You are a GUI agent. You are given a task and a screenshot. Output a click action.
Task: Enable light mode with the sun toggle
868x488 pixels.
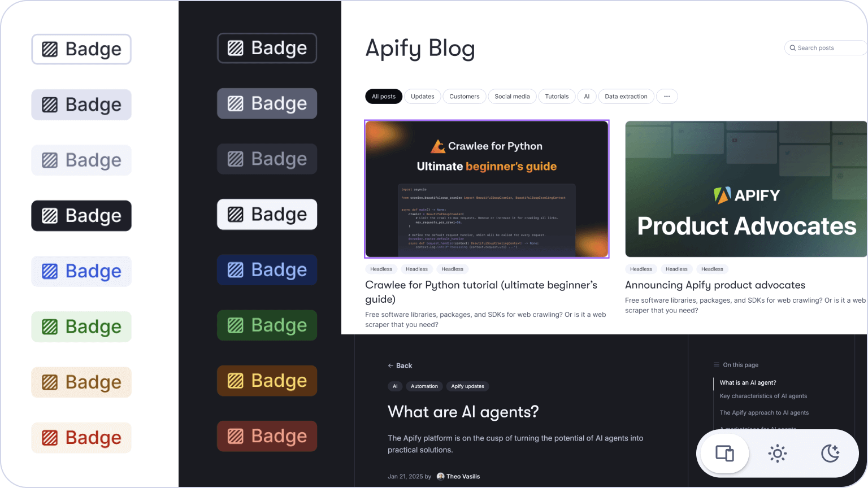point(777,453)
